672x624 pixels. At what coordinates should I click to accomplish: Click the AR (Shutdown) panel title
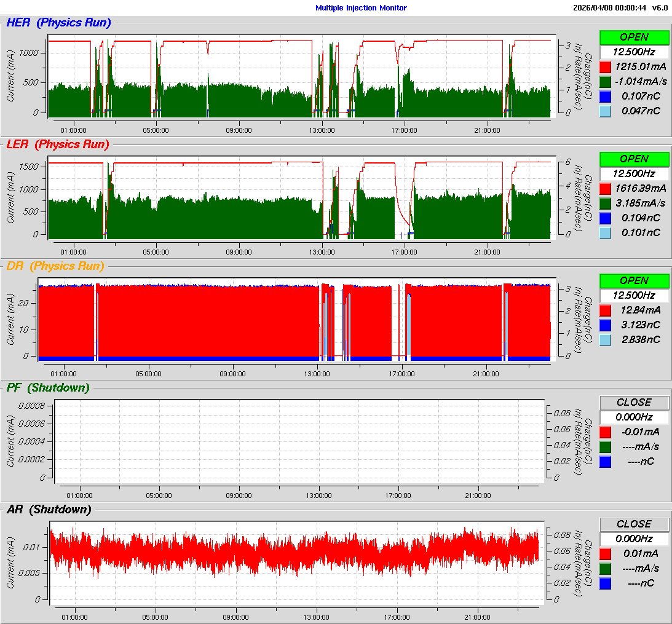49,510
